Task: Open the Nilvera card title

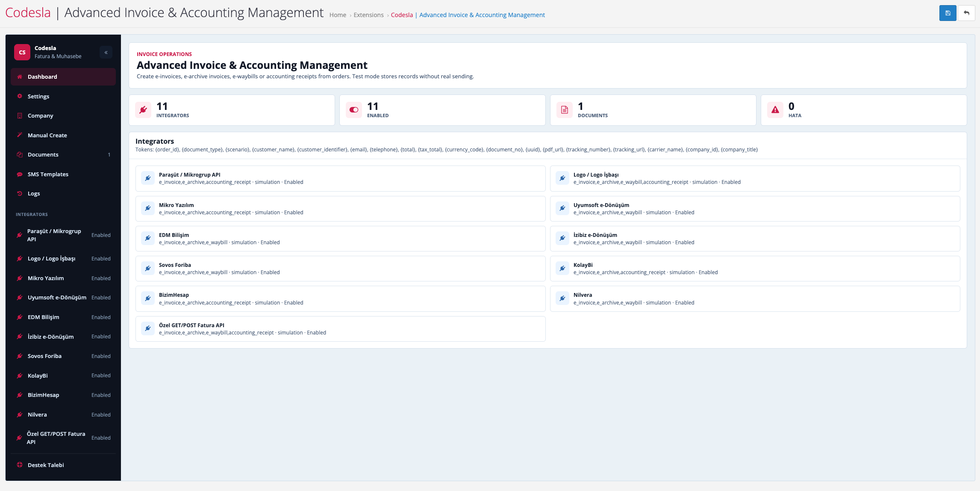Action: pyautogui.click(x=583, y=295)
